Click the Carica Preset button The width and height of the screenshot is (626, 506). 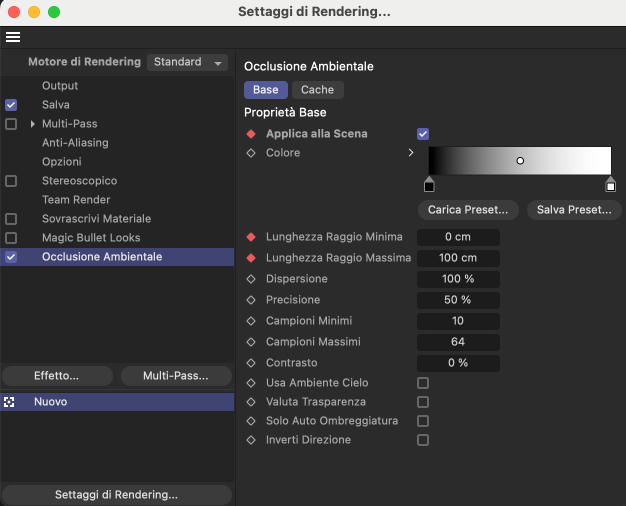pos(468,210)
